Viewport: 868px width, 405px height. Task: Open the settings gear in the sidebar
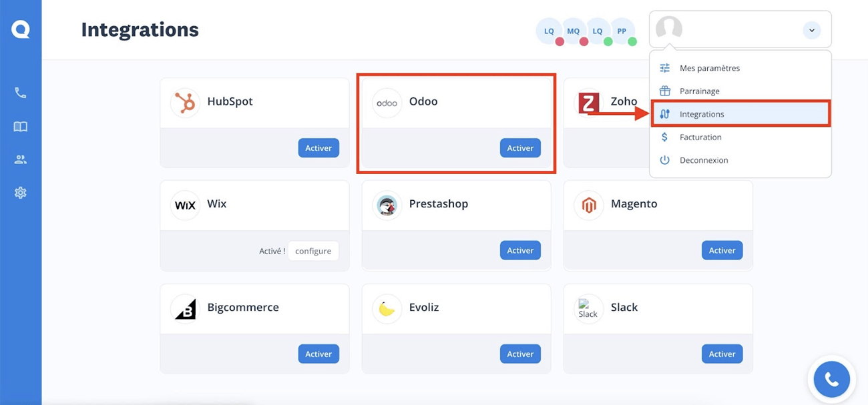coord(21,193)
